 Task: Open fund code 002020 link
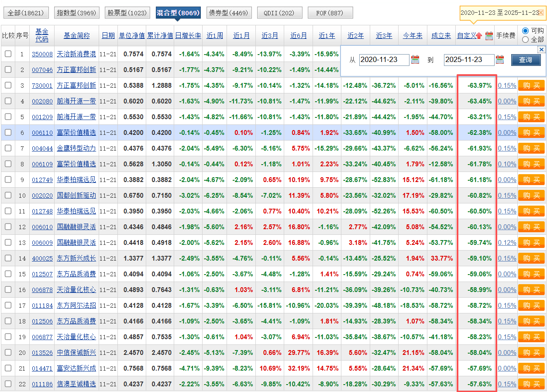pyautogui.click(x=42, y=196)
